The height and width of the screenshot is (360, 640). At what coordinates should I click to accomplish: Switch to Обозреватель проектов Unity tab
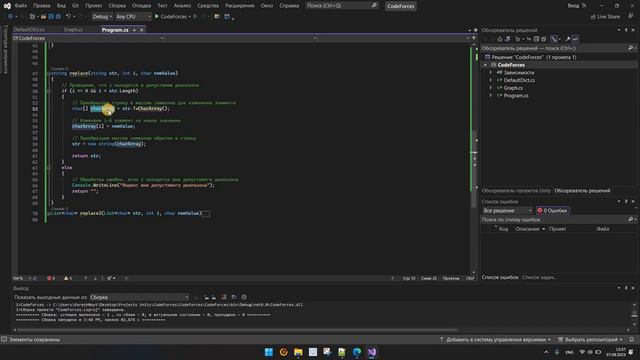tap(516, 191)
